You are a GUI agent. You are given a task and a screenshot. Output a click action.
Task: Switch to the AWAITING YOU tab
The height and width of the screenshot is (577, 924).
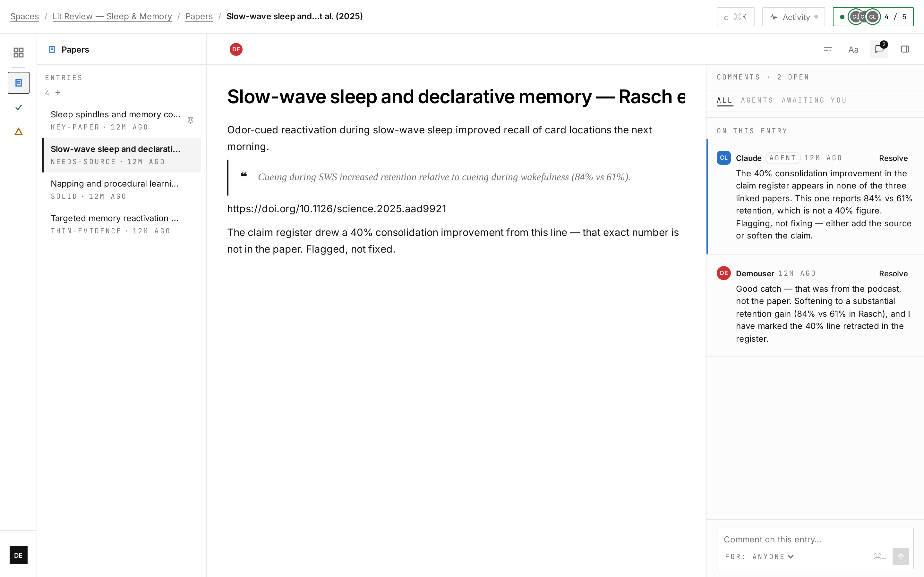pyautogui.click(x=814, y=100)
